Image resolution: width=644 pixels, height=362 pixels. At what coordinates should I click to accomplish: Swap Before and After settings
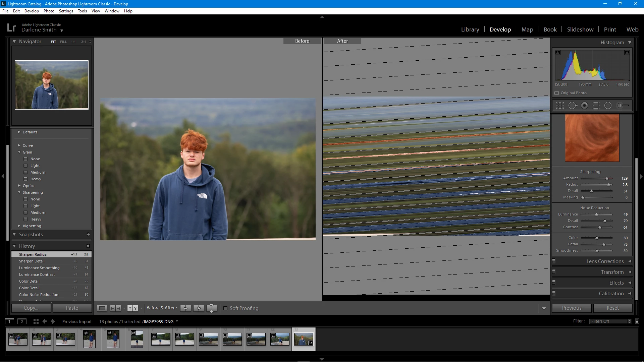point(212,308)
